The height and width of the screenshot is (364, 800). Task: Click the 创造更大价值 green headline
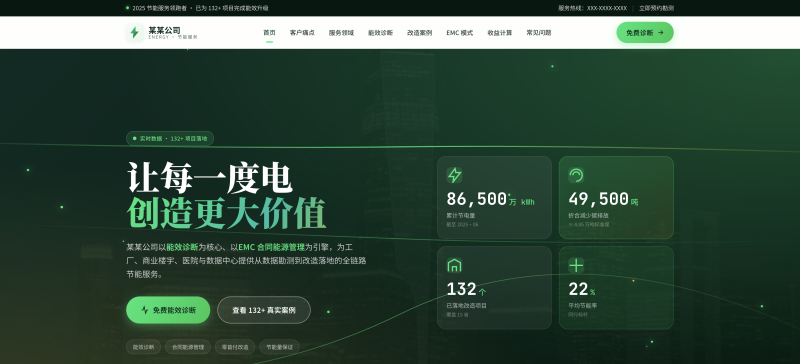pos(226,212)
